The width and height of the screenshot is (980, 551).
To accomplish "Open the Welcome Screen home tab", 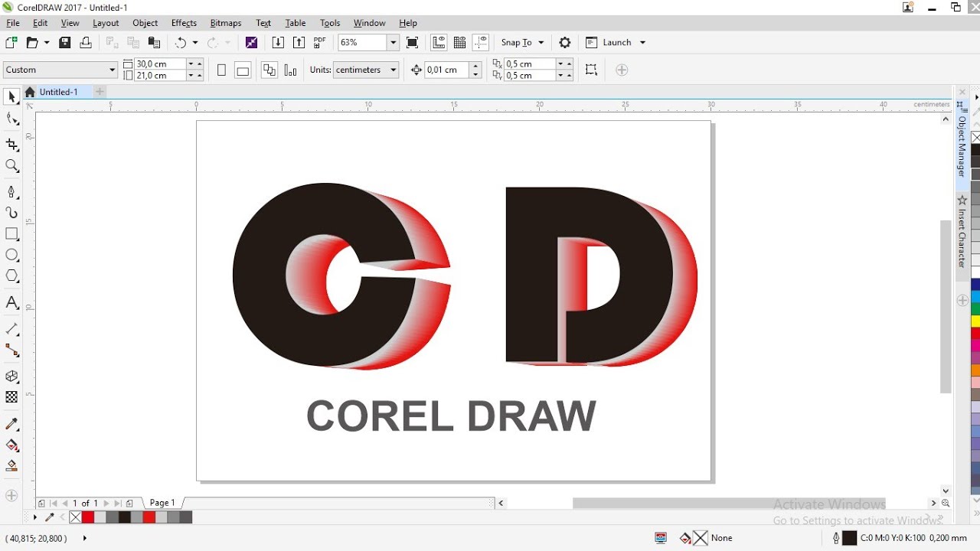I will coord(30,92).
